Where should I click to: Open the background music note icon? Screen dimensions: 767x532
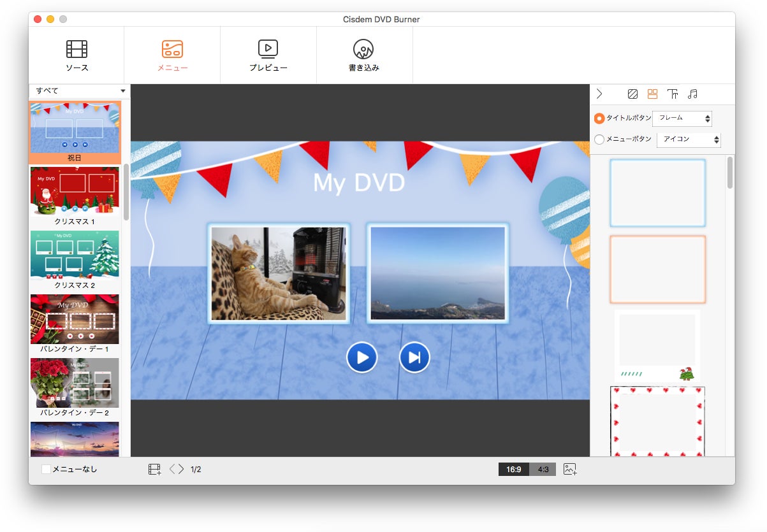(692, 94)
